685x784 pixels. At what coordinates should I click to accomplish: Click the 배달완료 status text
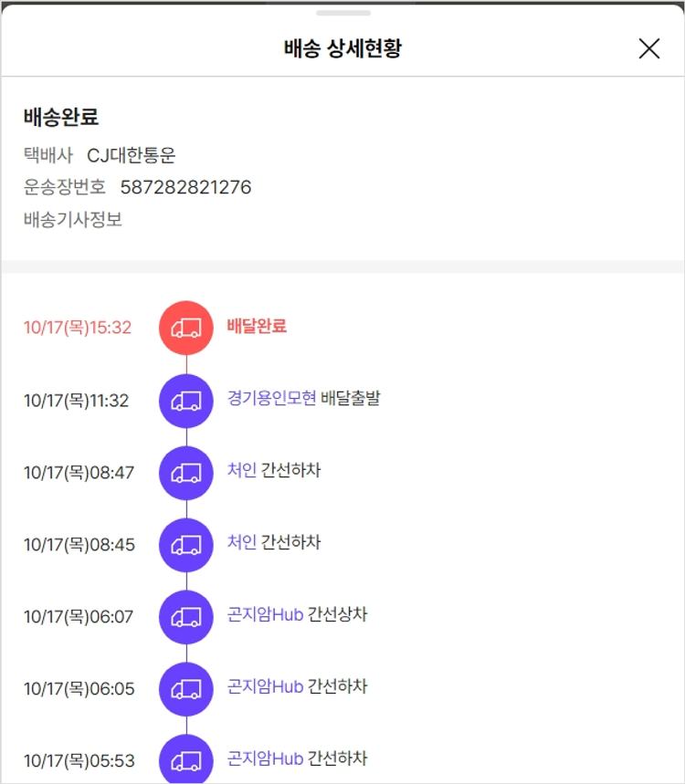coord(257,326)
